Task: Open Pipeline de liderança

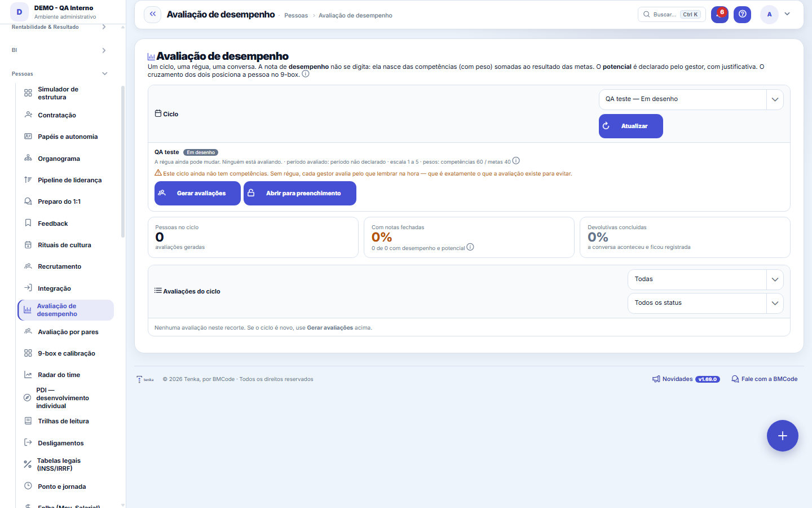Action: [66, 180]
